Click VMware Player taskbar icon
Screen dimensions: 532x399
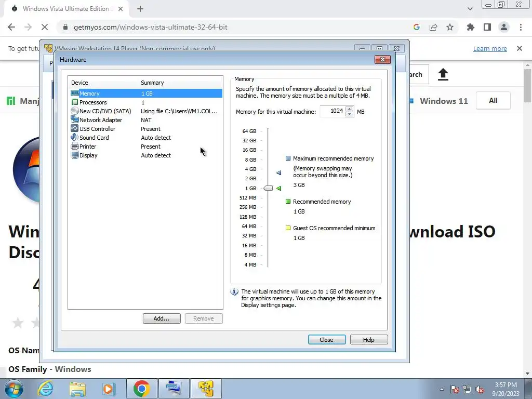click(206, 389)
